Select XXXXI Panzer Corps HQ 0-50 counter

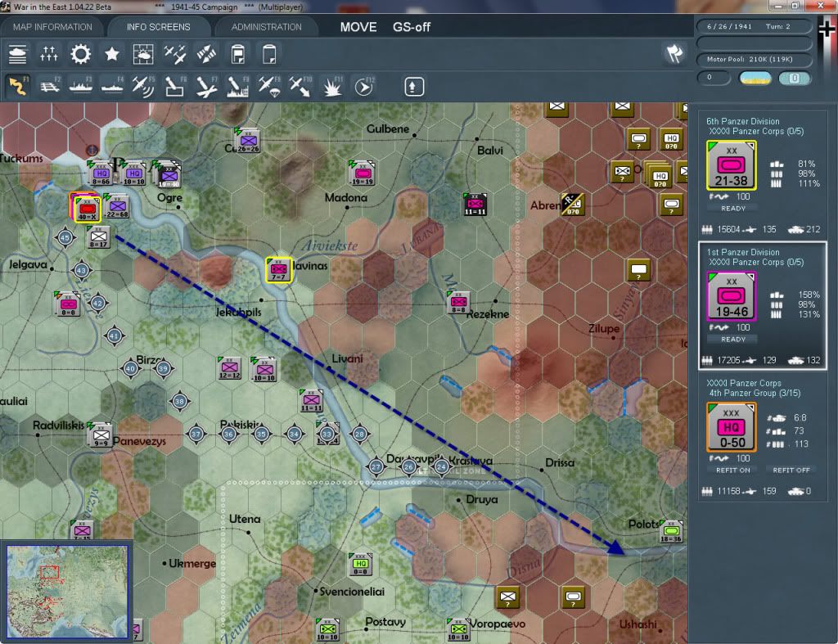pyautogui.click(x=731, y=427)
